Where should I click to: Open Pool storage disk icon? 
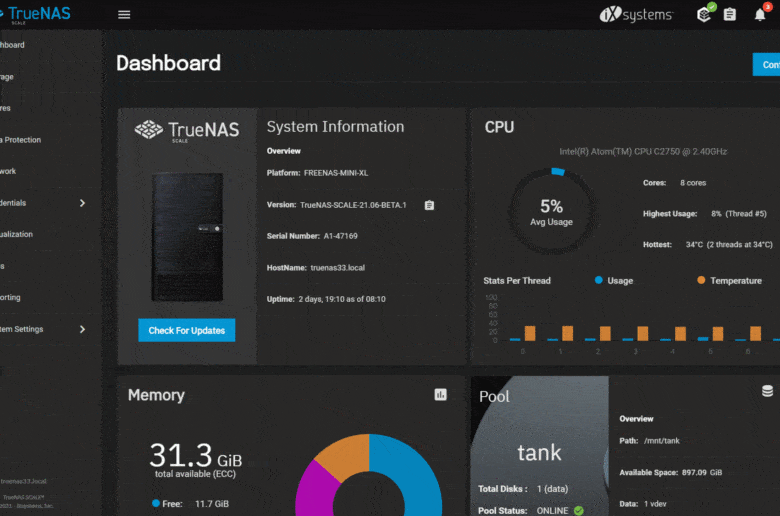tap(767, 391)
